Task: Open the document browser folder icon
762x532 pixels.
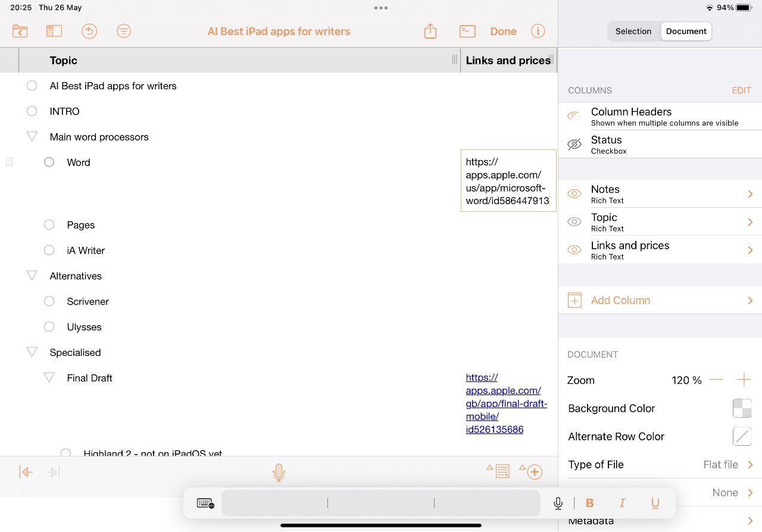Action: [x=20, y=32]
